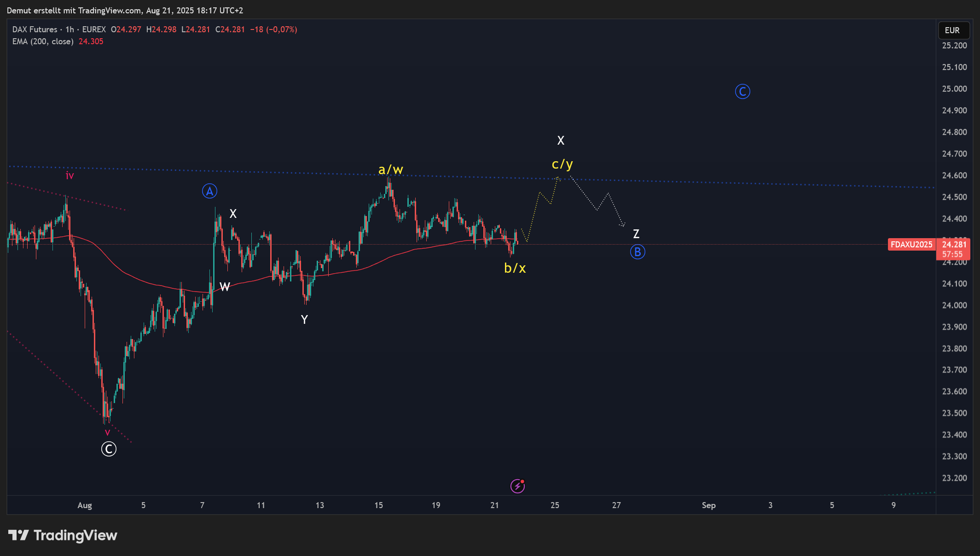This screenshot has width=980, height=556.
Task: Select the white circled C wave marker
Action: tap(109, 449)
